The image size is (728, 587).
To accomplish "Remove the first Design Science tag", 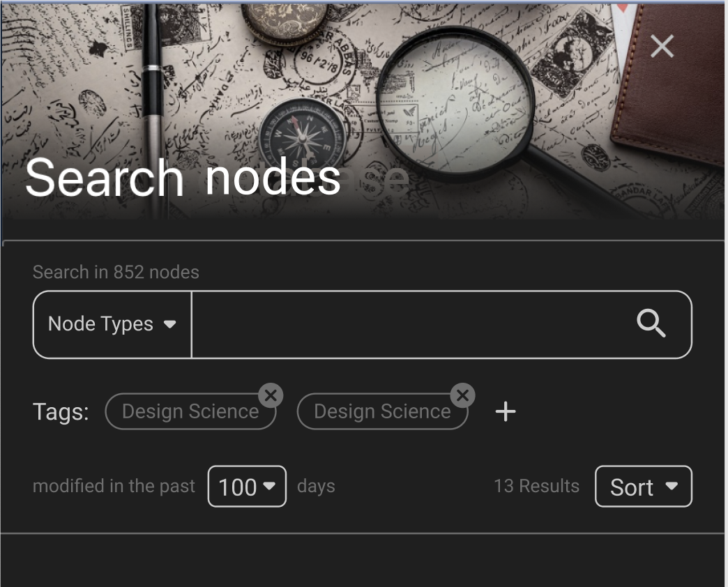I will coord(271,395).
